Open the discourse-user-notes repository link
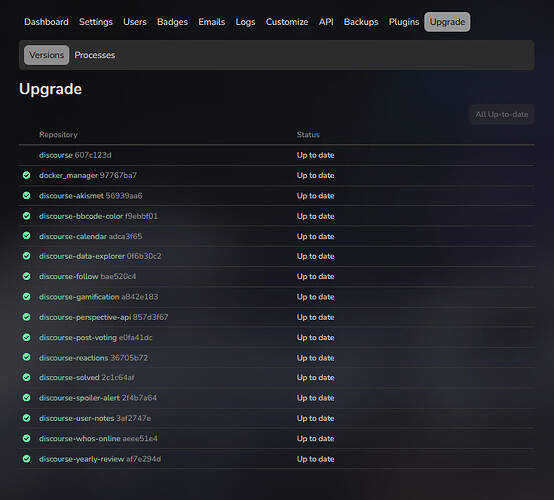The image size is (554, 500). pos(77,418)
